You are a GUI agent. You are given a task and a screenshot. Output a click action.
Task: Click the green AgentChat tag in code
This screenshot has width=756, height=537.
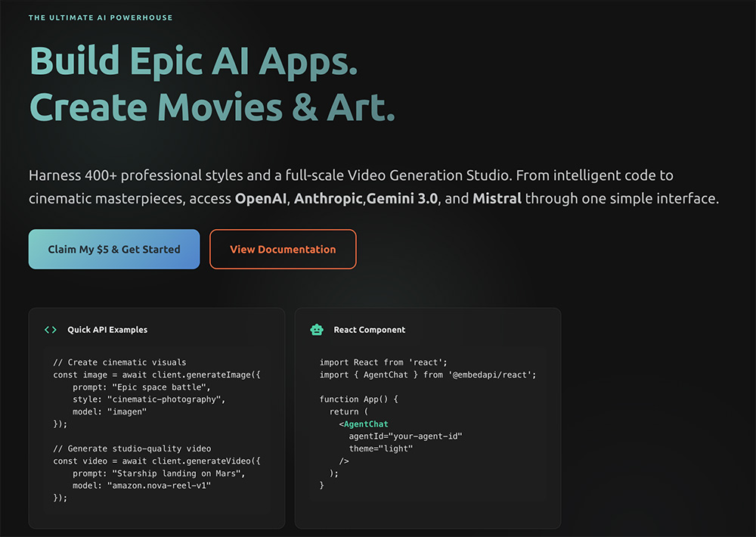click(366, 424)
